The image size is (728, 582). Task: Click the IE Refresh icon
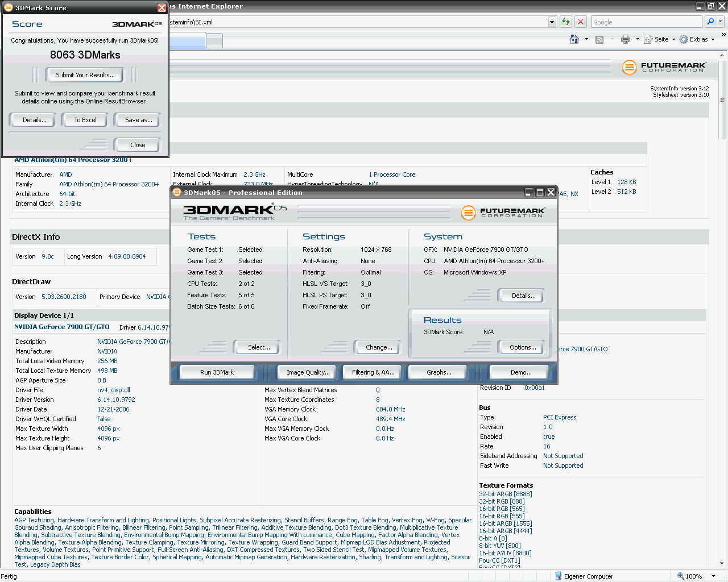[566, 22]
